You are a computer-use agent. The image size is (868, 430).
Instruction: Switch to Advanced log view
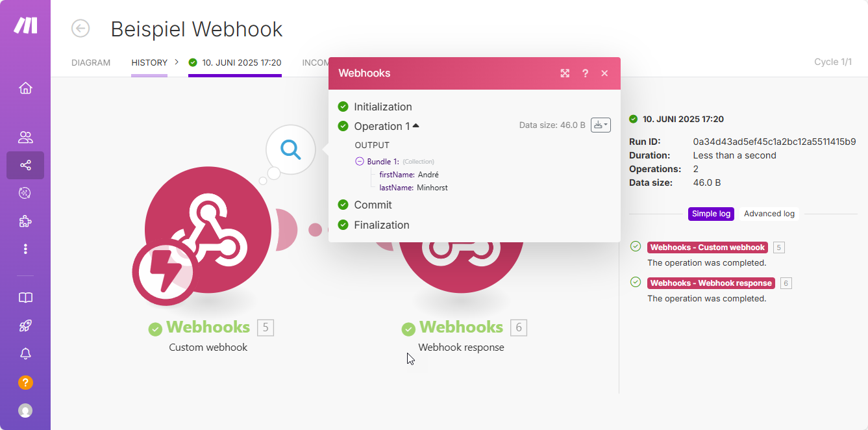769,214
